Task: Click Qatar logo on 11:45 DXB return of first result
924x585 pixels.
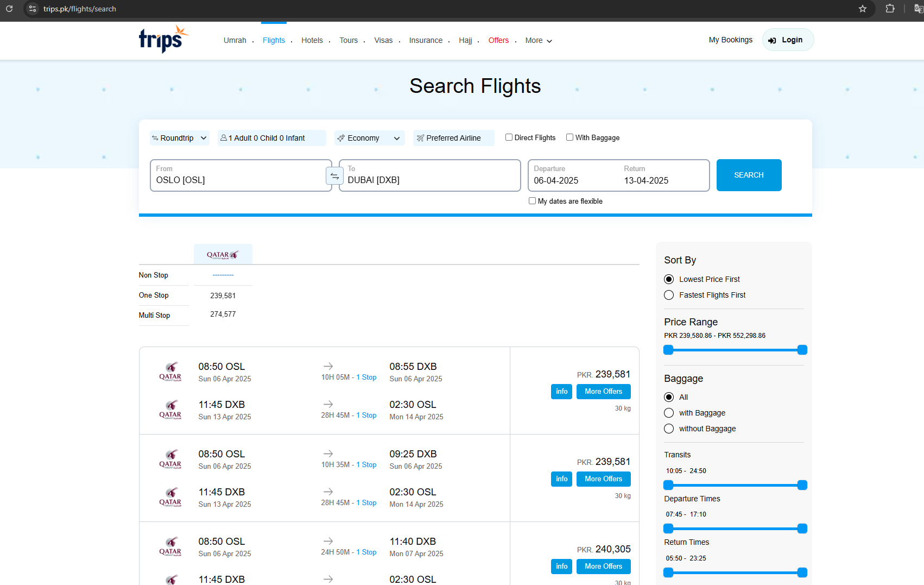Action: coord(170,410)
